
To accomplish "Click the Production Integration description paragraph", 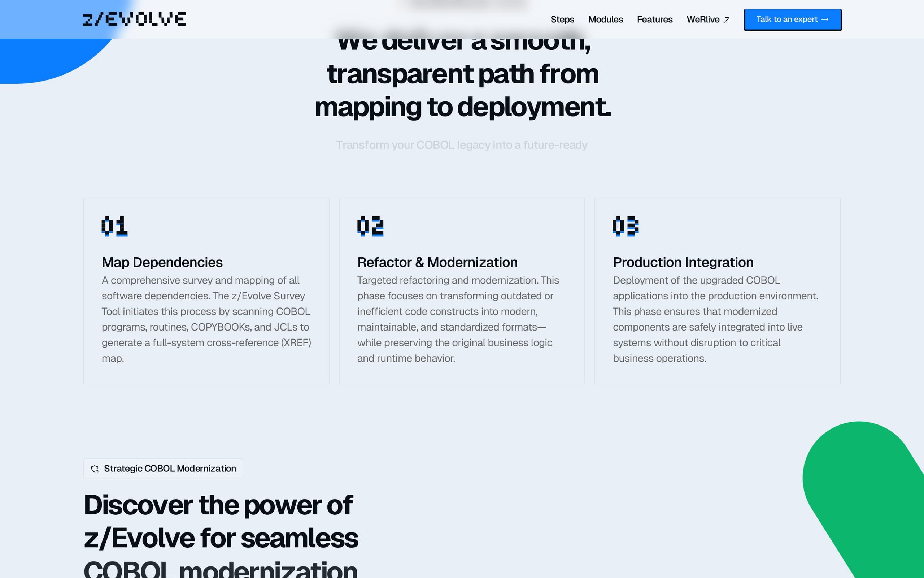I will [x=715, y=319].
